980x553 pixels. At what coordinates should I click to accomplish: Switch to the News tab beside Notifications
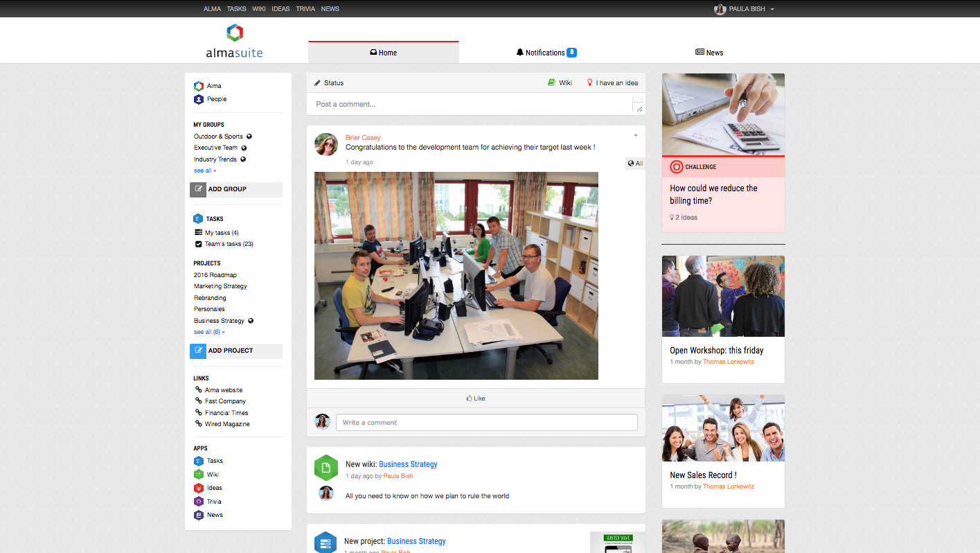(x=709, y=53)
